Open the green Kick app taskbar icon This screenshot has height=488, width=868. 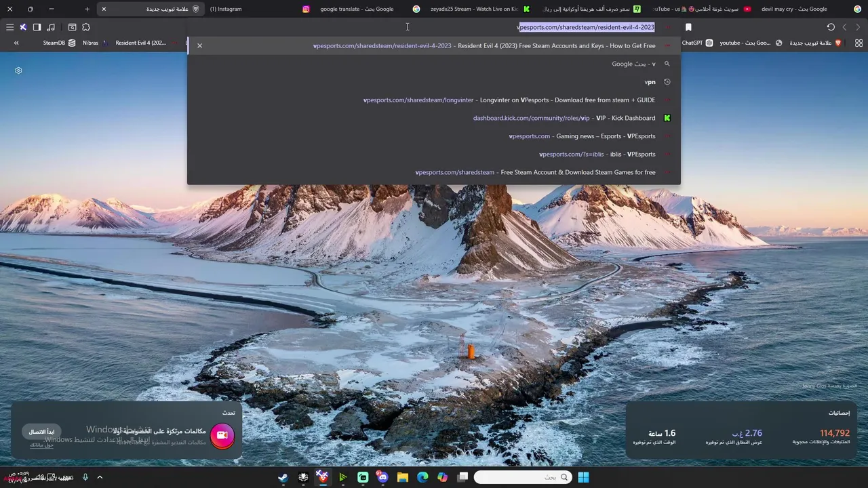coord(363,477)
